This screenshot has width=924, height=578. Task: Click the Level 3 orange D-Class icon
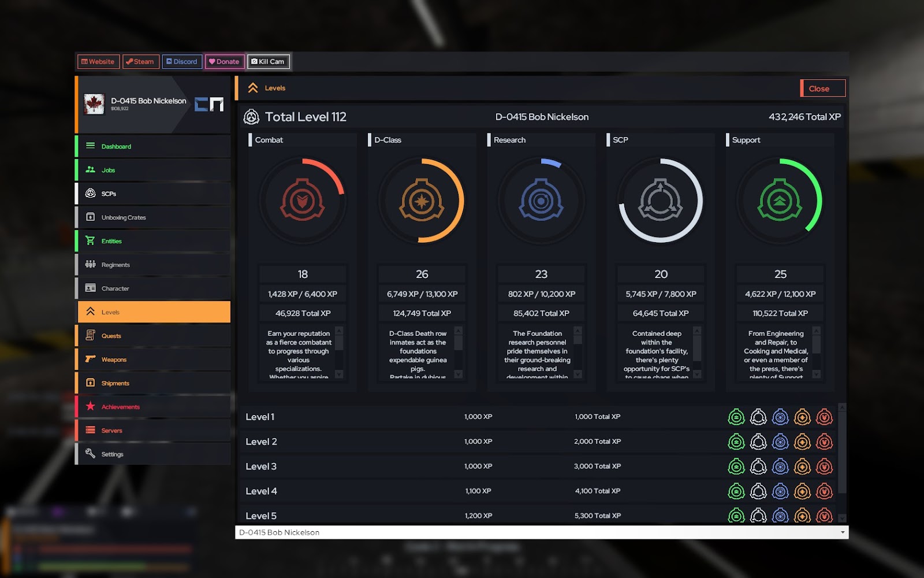(x=802, y=466)
